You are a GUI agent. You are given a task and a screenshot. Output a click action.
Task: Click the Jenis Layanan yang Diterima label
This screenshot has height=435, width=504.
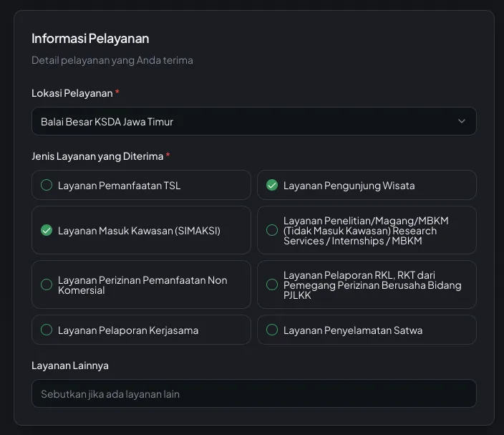(97, 156)
